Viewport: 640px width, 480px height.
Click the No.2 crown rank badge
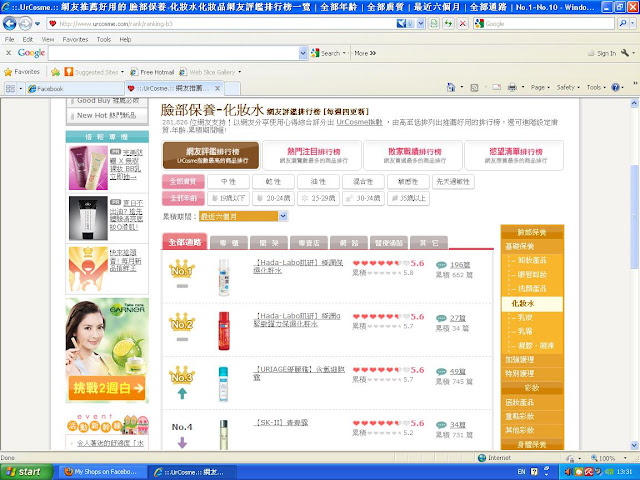point(182,322)
